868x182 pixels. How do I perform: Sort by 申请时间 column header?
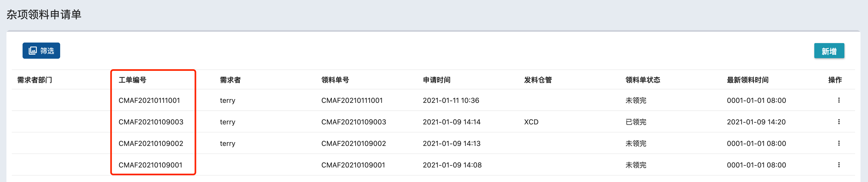point(437,80)
